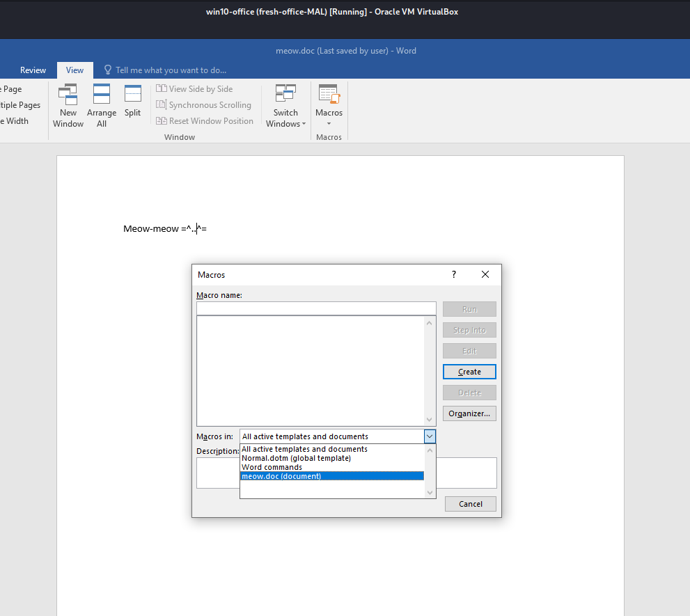The height and width of the screenshot is (616, 690).
Task: Click dropdown list scroll-up arrow
Action: tap(430, 450)
